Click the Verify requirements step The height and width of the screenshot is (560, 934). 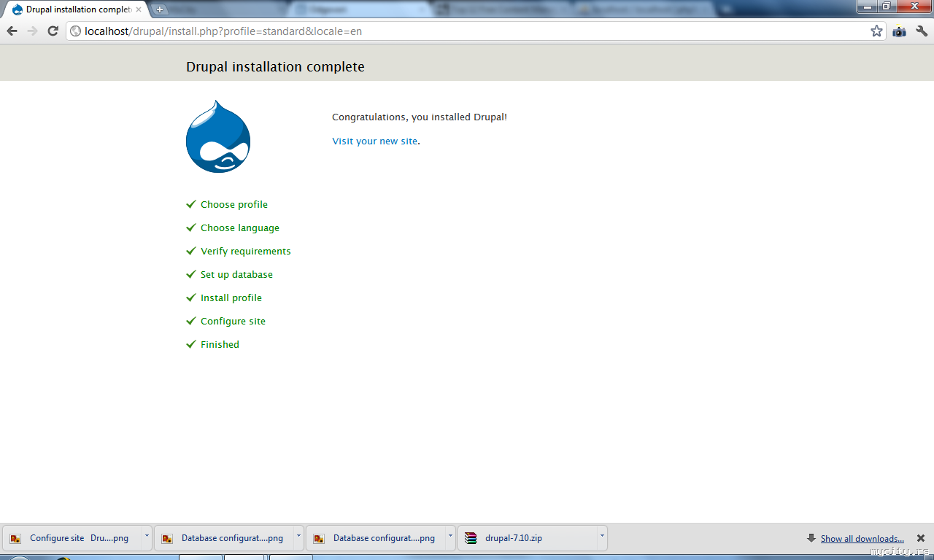point(246,252)
